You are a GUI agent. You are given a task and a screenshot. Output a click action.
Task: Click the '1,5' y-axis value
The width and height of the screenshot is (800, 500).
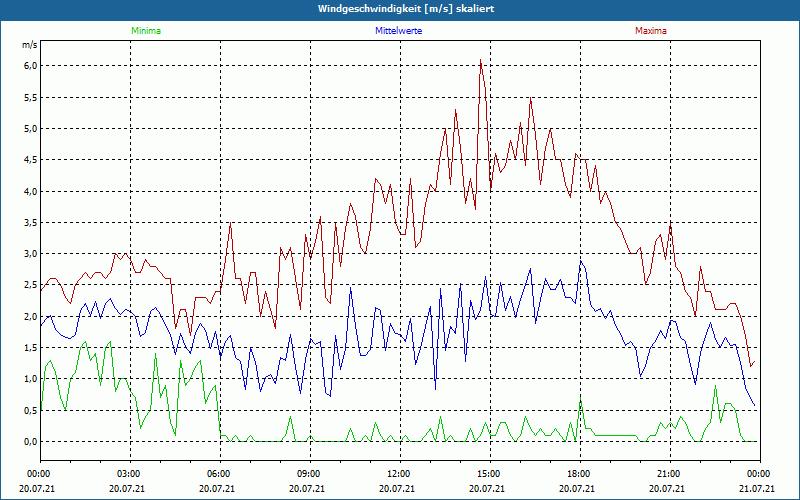coord(31,347)
